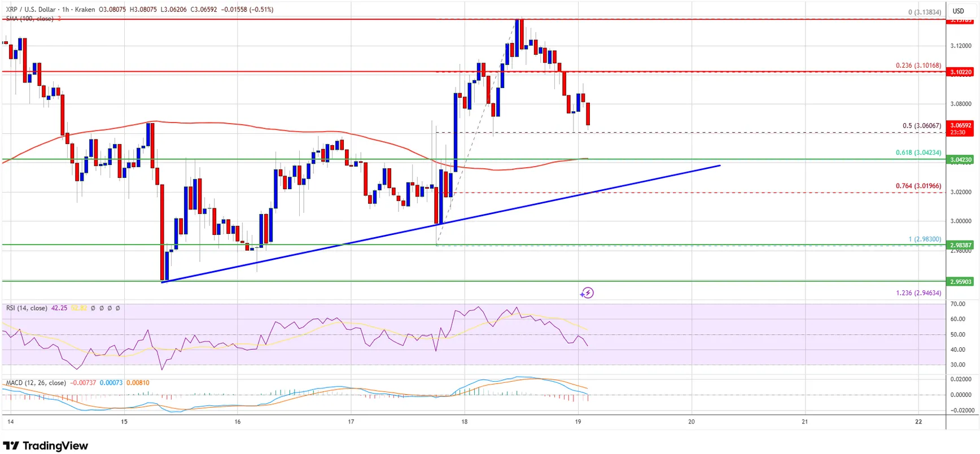Click the Fibonacci 1 (2.98300) label
The width and height of the screenshot is (980, 454).
click(925, 239)
